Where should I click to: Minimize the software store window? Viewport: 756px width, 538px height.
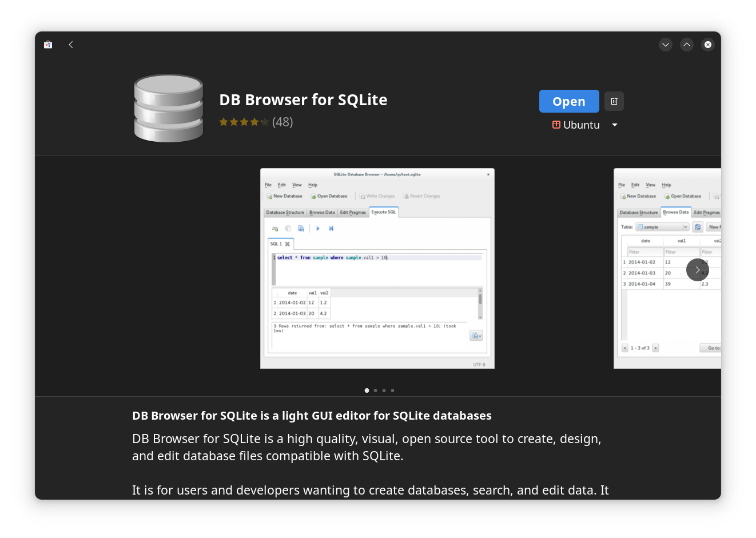click(x=666, y=45)
